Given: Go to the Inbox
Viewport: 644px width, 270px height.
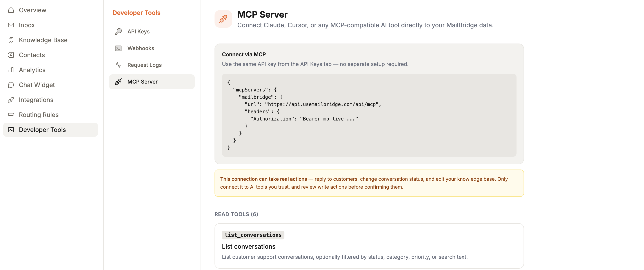Looking at the screenshot, I should [x=50, y=25].
